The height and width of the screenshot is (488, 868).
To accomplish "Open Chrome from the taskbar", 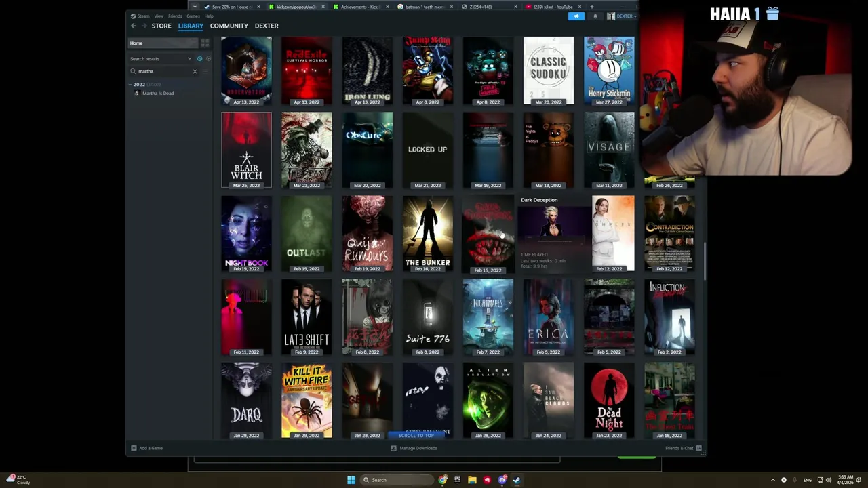I will tap(443, 480).
